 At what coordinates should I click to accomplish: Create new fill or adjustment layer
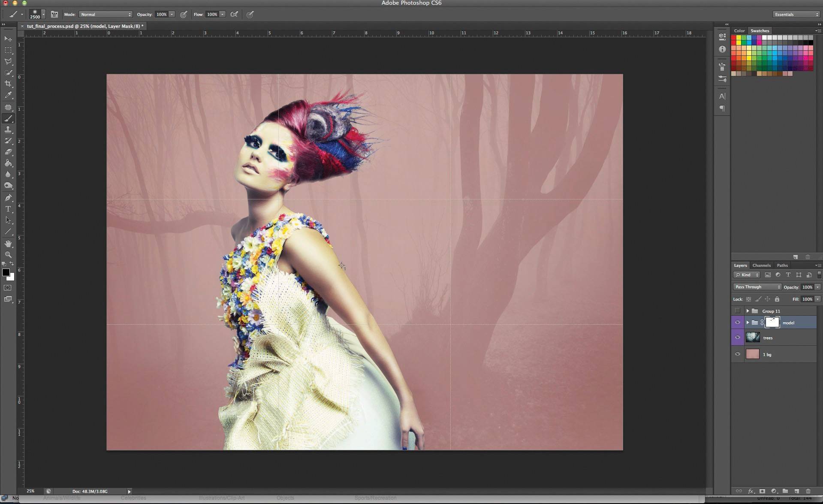[774, 491]
